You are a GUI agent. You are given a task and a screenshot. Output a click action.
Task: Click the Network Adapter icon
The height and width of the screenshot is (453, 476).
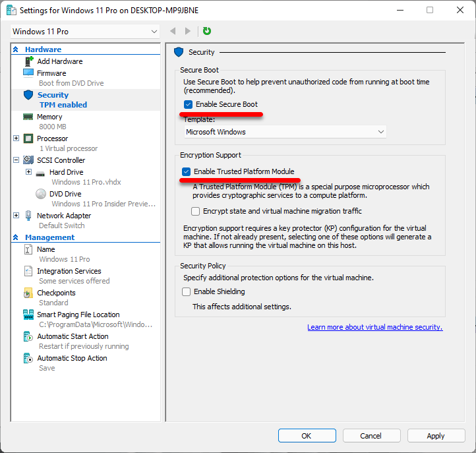coord(28,216)
